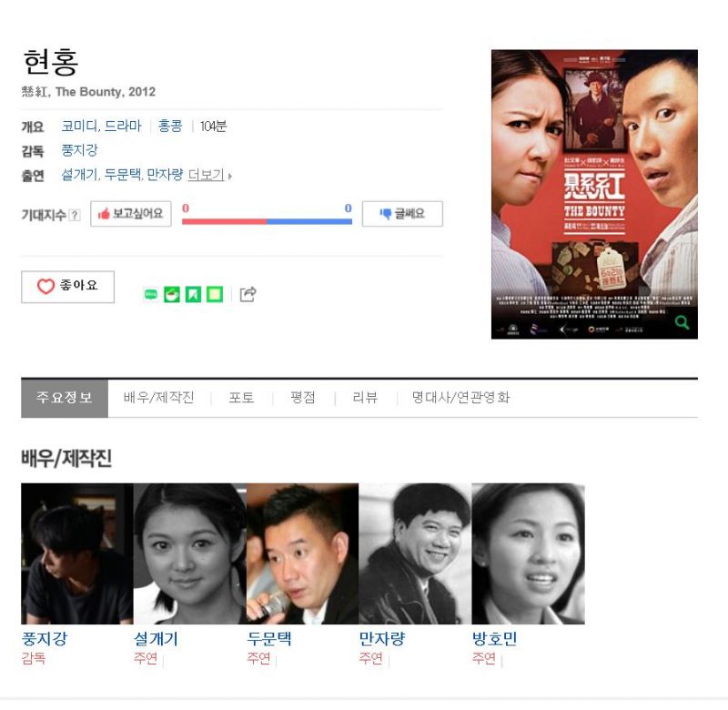Share to Naver Cafe cup icon
728x710 pixels.
coord(172,295)
